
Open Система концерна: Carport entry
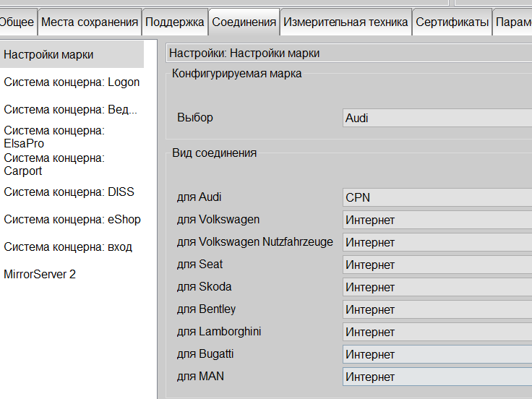54,165
